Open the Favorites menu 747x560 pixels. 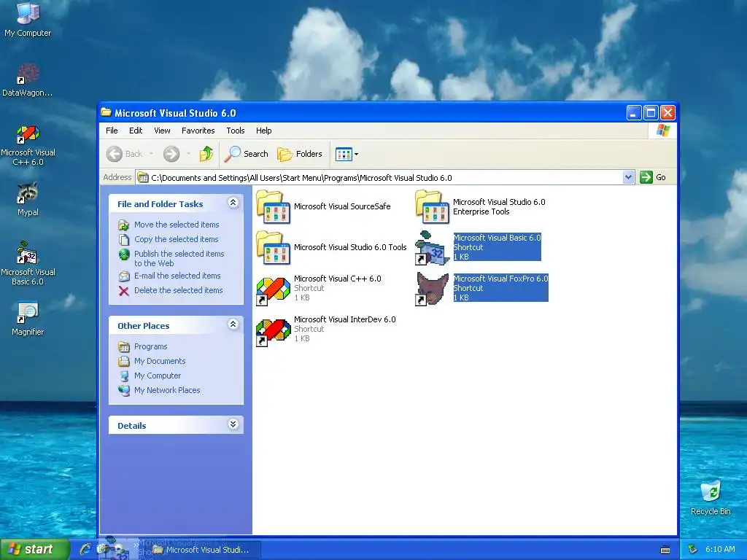coord(198,131)
